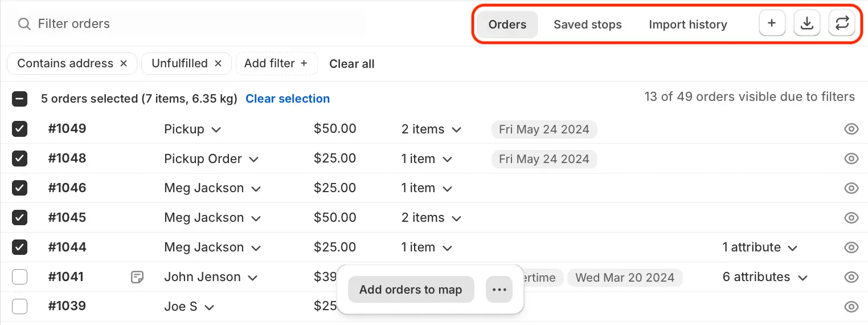The width and height of the screenshot is (868, 325).
Task: Click the Add orders to map button
Action: click(x=411, y=290)
